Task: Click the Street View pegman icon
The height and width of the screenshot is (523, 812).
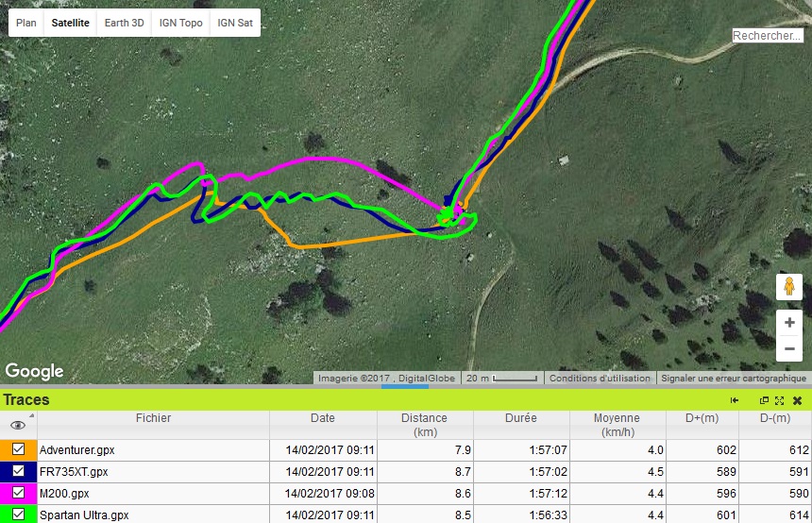Action: click(x=788, y=287)
